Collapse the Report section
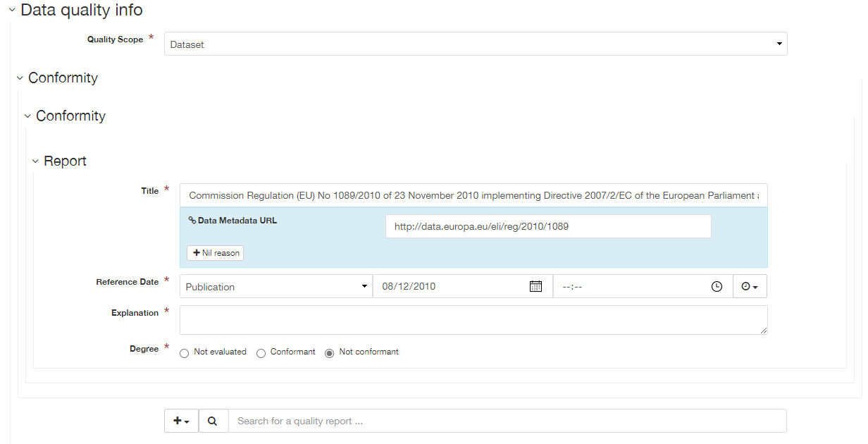 point(35,161)
